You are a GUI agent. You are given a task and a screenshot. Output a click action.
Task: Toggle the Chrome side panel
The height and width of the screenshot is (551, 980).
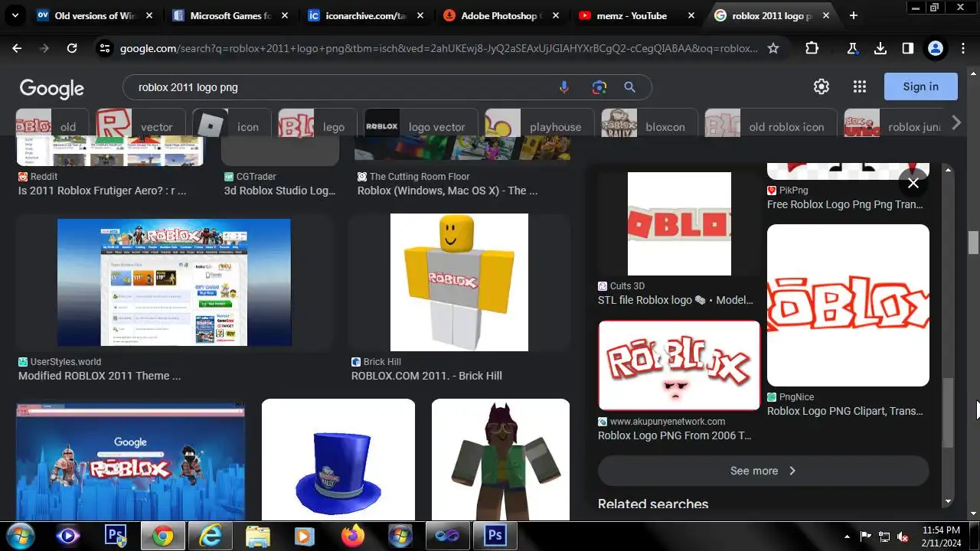tap(908, 48)
